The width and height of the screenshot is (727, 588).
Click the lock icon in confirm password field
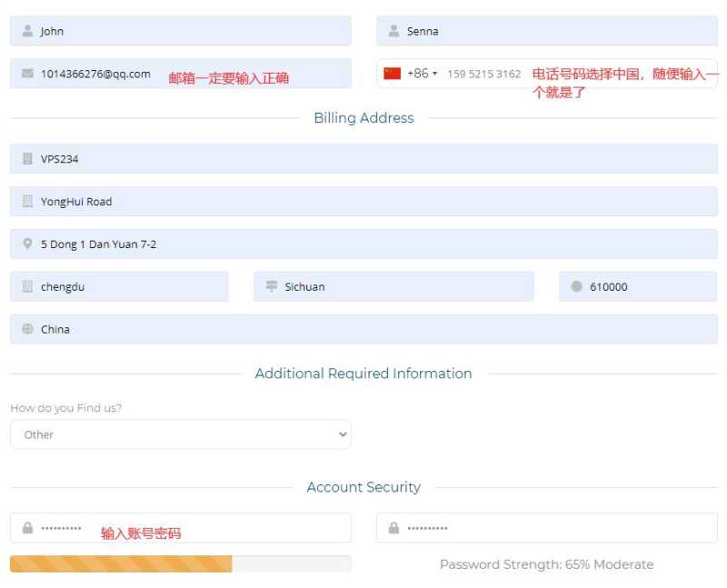[x=393, y=528]
